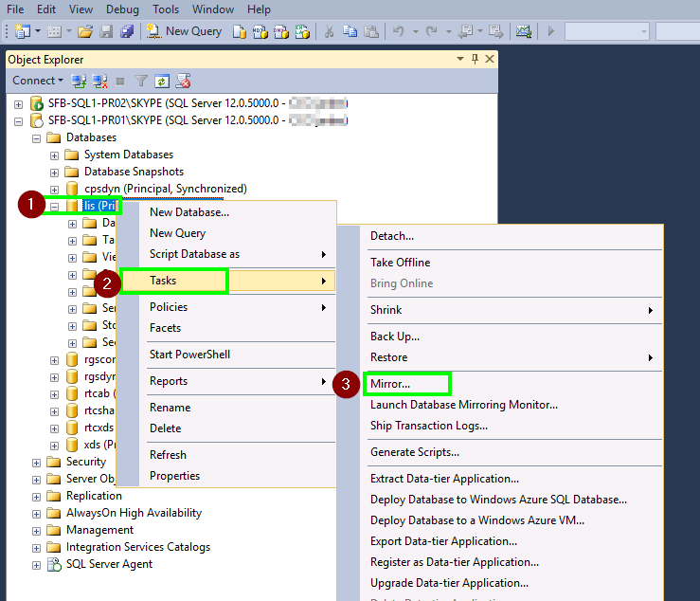Screen dimensions: 700x601
Task: Select the Integration Services Catalogs folder
Action: [x=138, y=547]
